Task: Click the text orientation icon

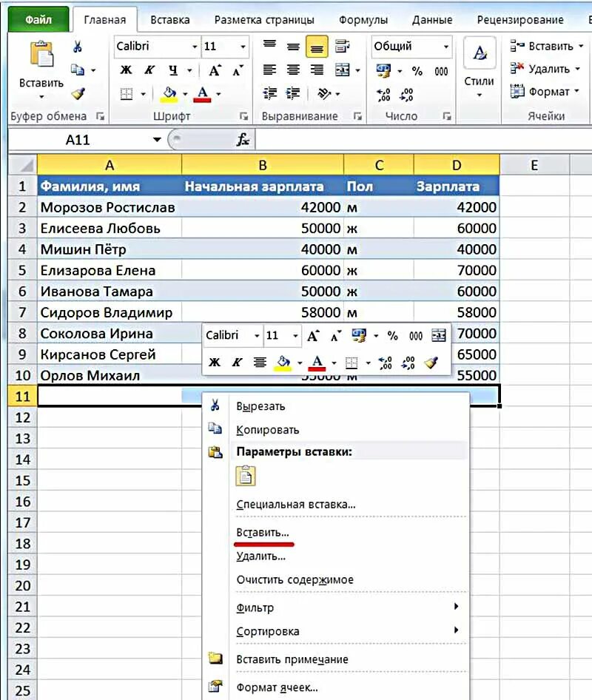Action: pyautogui.click(x=324, y=93)
